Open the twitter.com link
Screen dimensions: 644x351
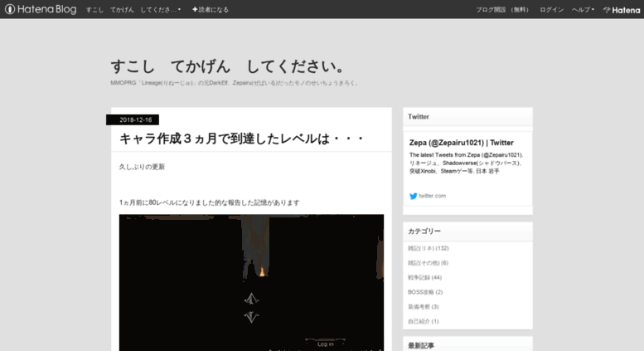point(432,196)
